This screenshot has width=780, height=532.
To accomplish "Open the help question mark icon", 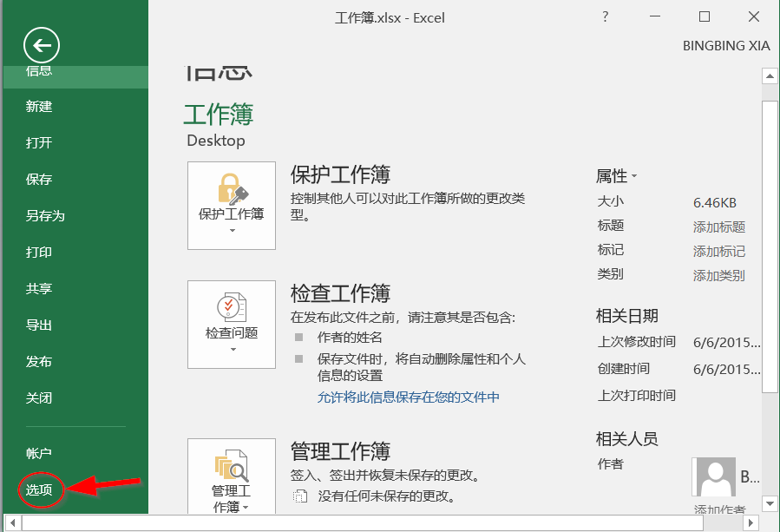I will [x=605, y=16].
